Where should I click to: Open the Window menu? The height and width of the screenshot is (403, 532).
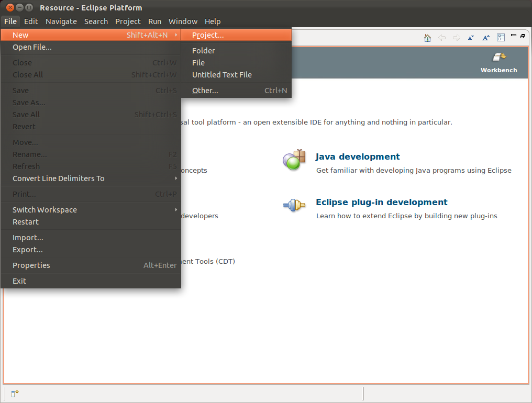point(183,21)
